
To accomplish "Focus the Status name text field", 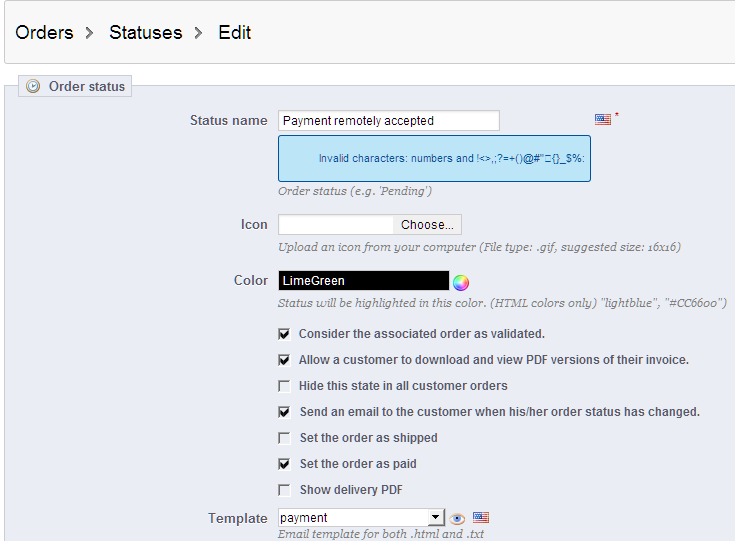I will (388, 121).
